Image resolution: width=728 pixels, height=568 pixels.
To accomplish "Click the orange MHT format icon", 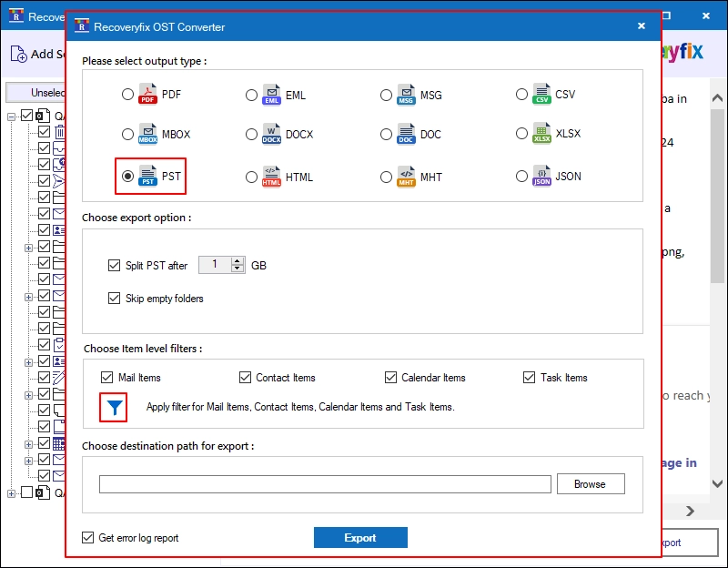I will [406, 177].
